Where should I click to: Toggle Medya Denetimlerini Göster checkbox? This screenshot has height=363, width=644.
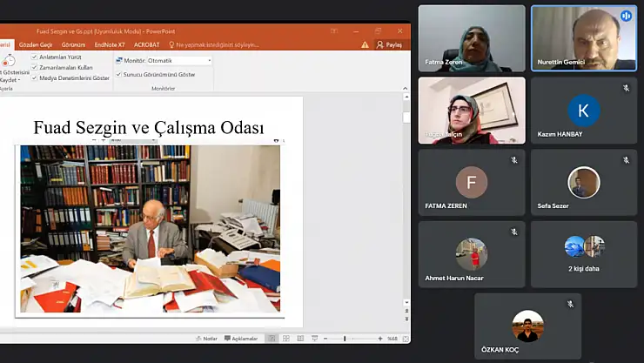[34, 77]
